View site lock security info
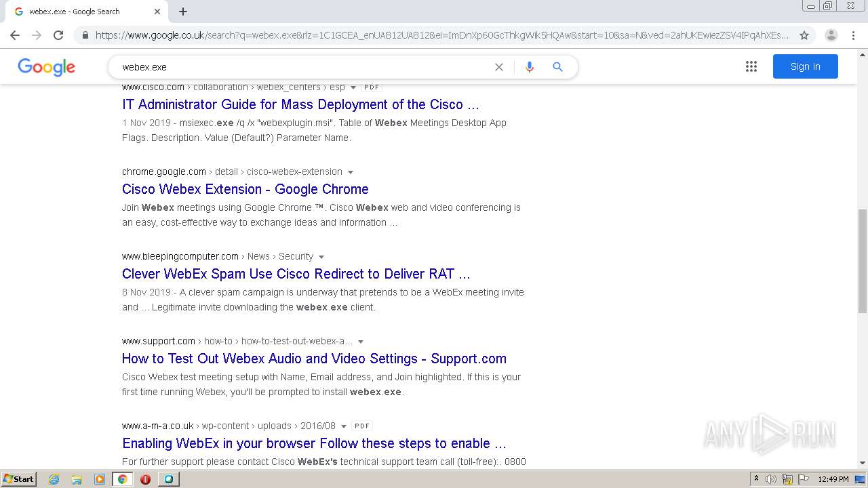868x488 pixels. pos(85,35)
